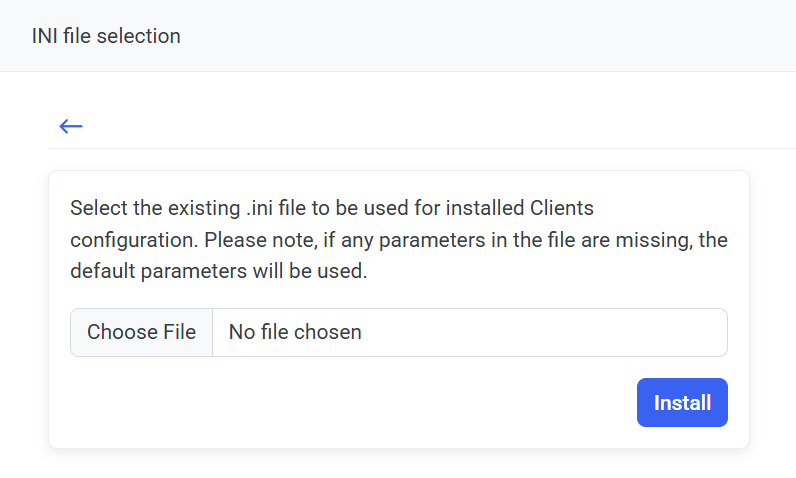This screenshot has height=478, width=796.
Task: Click the 'No file chosen' text
Action: coord(295,332)
